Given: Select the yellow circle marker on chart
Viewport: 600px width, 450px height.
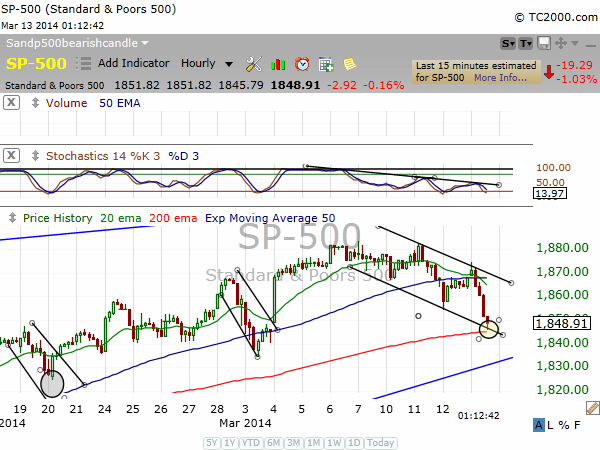Looking at the screenshot, I should point(489,329).
